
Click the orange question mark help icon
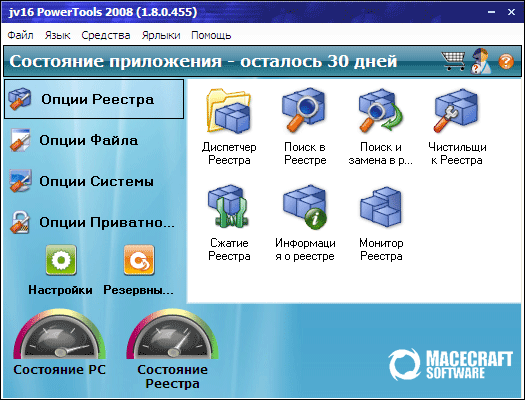tap(506, 62)
